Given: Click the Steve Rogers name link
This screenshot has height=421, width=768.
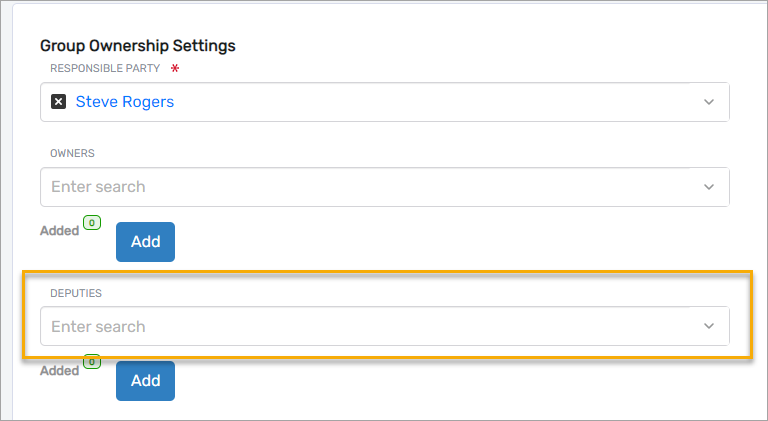Looking at the screenshot, I should pos(125,102).
